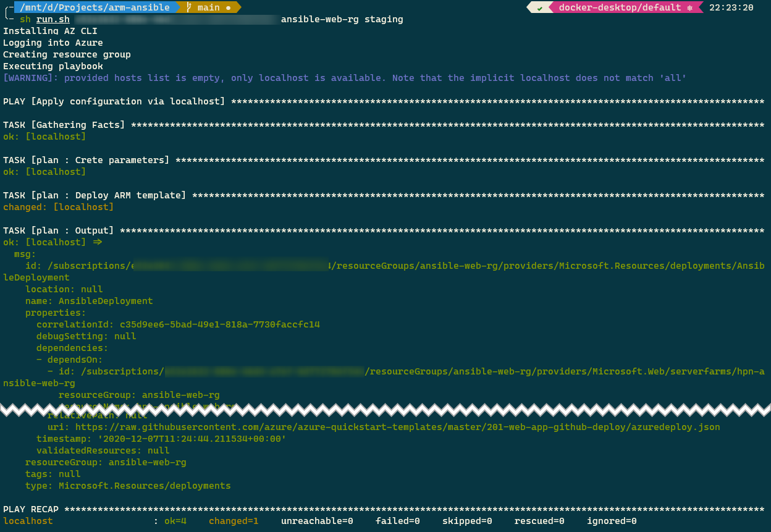Screen dimensions: 771x532
Task: Click 'ok: [localhost]' under Crete parameters
Action: tap(44, 172)
